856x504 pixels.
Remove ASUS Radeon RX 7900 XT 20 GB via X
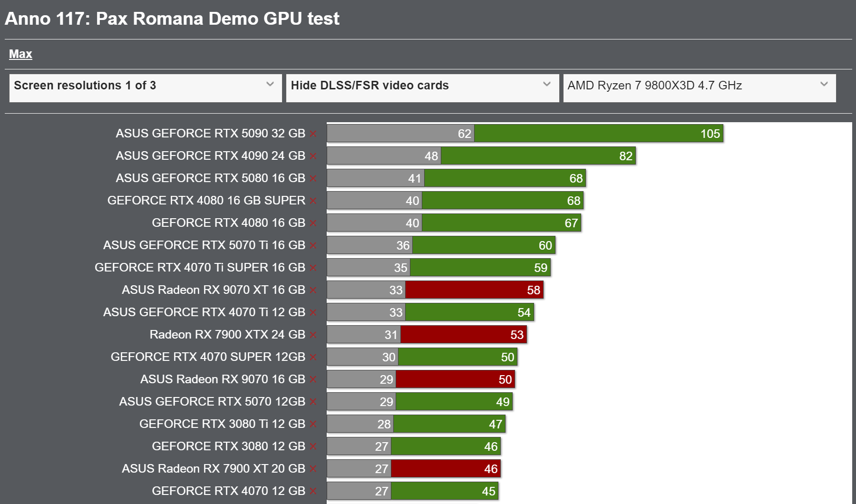click(313, 469)
